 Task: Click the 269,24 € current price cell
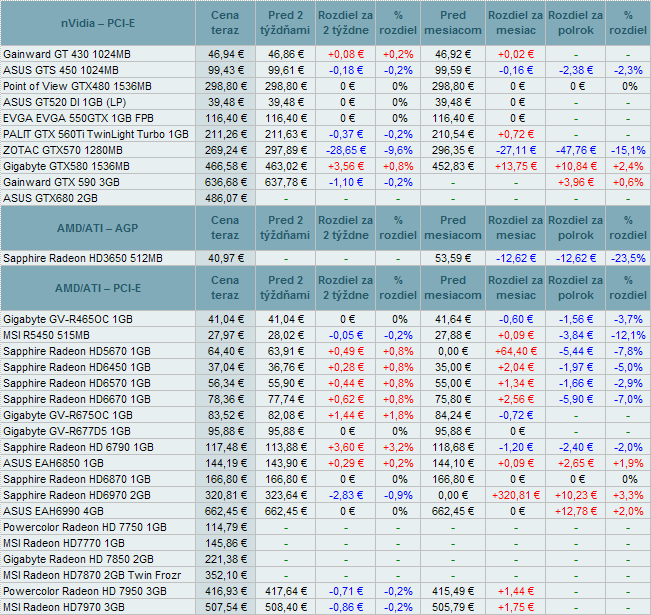click(226, 150)
